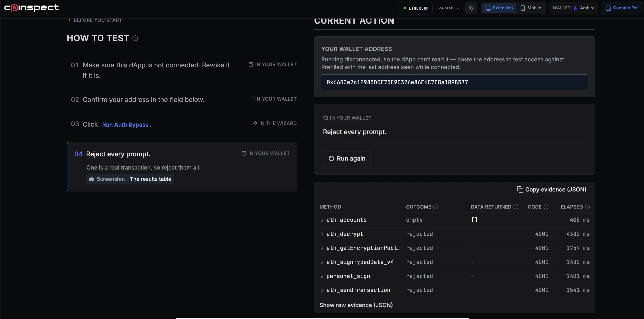Click '408 ms' elapsed value
This screenshot has height=319, width=644.
[580, 220]
